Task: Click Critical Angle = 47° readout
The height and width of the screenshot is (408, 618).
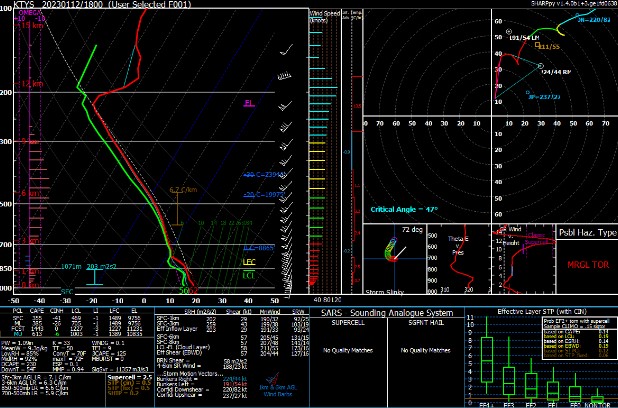Action: 404,210
